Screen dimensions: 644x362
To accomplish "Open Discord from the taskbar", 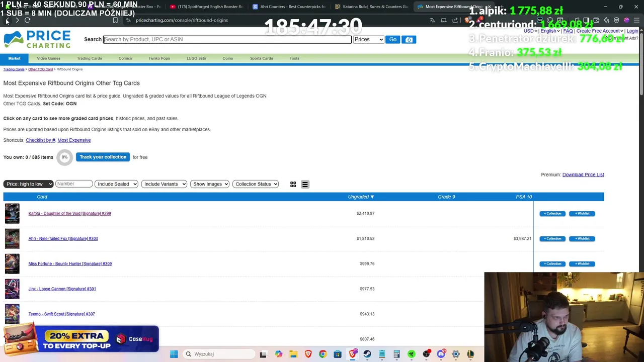I will [x=441, y=354].
